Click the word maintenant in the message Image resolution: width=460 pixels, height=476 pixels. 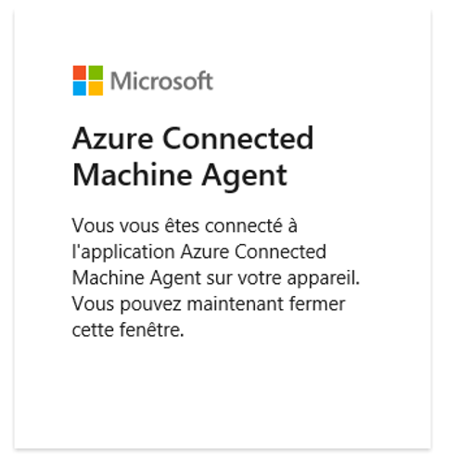tap(235, 303)
